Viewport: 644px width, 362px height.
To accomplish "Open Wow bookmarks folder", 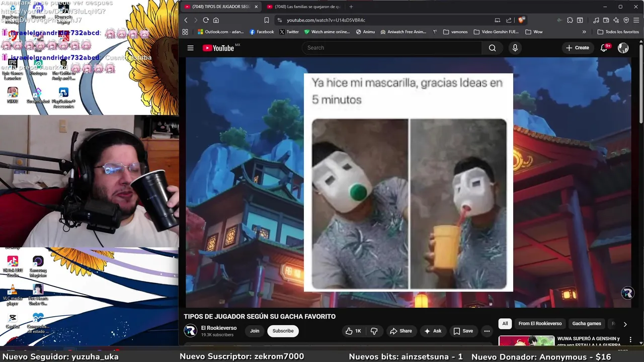I will (534, 32).
